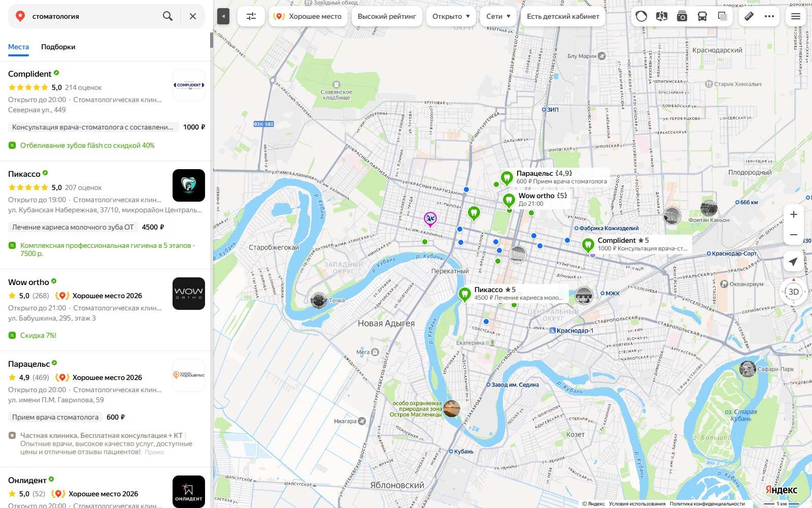Expand the Открыто dropdown
The image size is (812, 508).
(451, 16)
